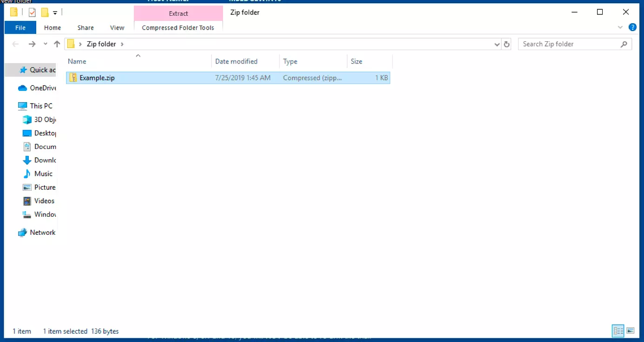Switch to the Home ribbon tab
The height and width of the screenshot is (342, 644).
(x=53, y=27)
